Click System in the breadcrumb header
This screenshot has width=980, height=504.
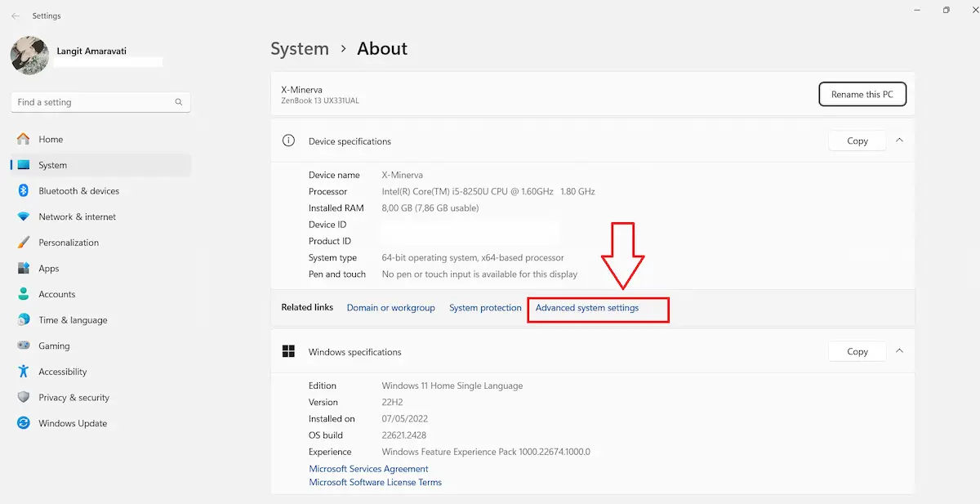(x=300, y=49)
